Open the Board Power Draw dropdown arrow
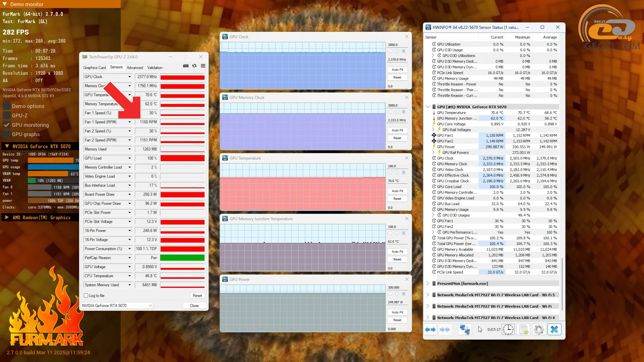The height and width of the screenshot is (362, 644). coord(129,194)
